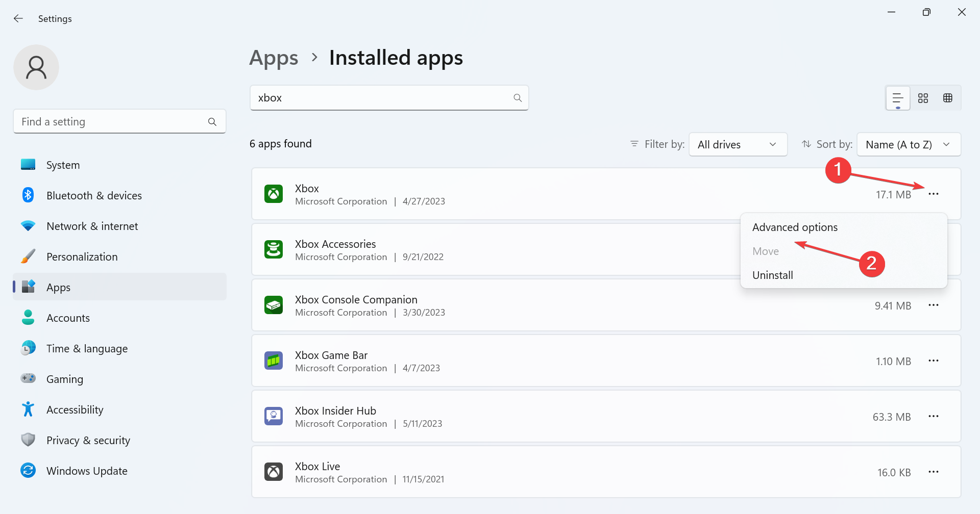Click the Find a setting search icon

click(212, 122)
